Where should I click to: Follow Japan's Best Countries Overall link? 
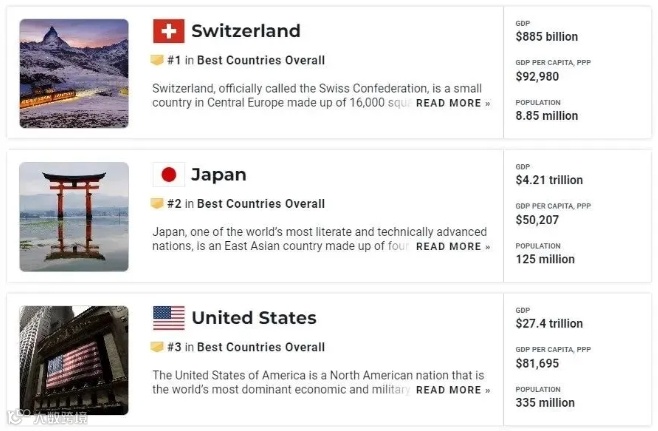point(260,204)
